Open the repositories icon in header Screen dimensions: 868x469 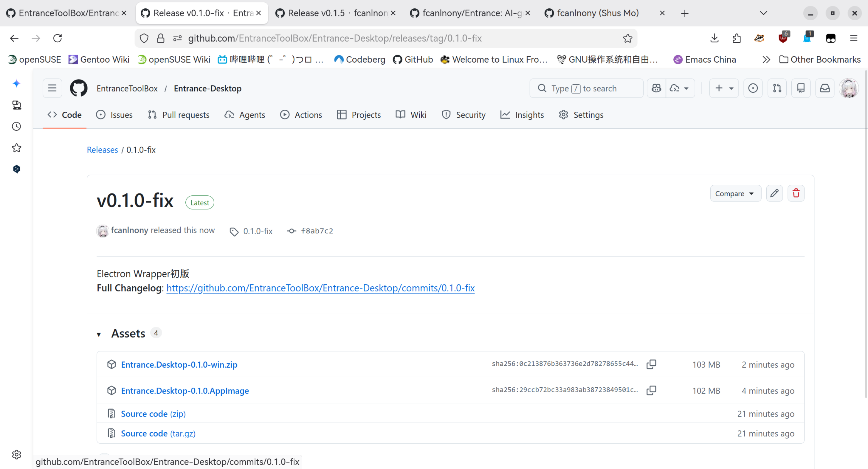(801, 88)
